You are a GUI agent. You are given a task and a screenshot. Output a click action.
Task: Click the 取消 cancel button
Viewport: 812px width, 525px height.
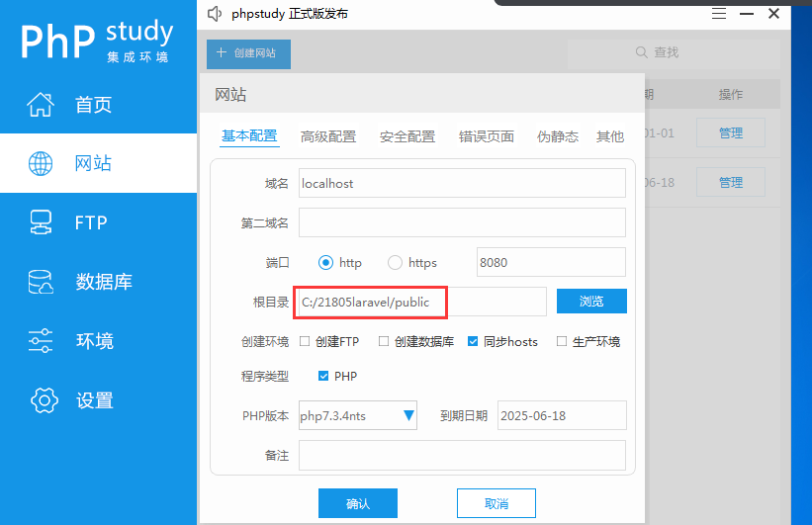point(496,503)
